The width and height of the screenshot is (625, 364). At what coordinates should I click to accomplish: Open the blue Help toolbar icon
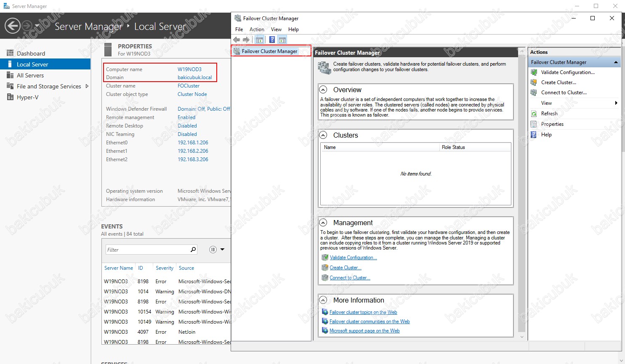coord(272,40)
